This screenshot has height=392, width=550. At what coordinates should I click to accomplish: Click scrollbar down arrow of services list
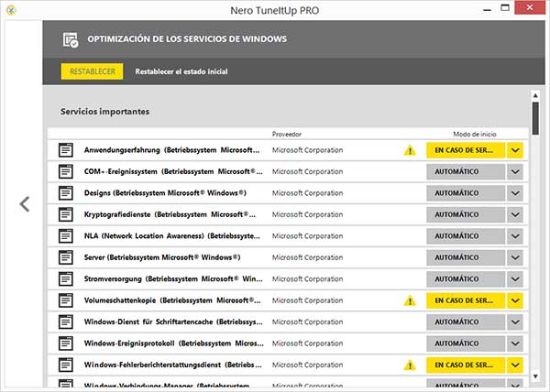[x=535, y=376]
